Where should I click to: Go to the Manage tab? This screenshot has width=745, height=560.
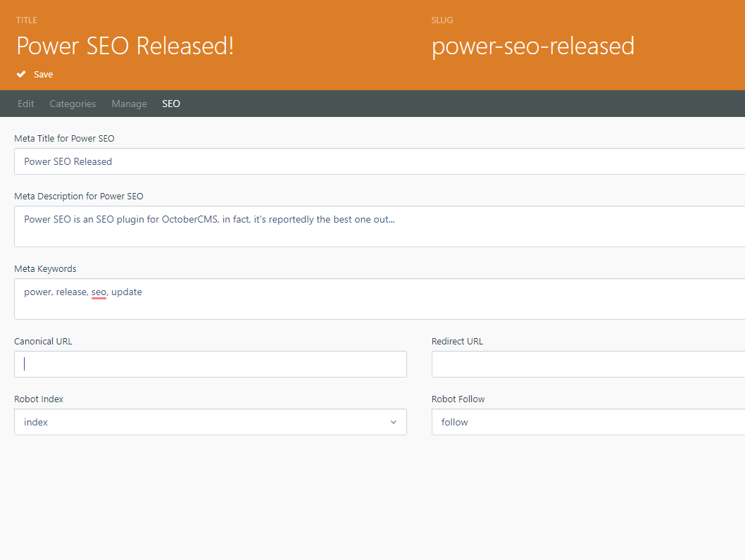point(130,104)
